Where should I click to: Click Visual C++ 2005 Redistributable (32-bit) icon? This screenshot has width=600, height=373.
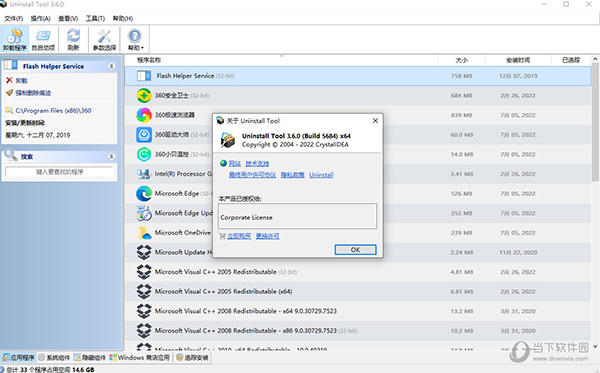point(144,272)
